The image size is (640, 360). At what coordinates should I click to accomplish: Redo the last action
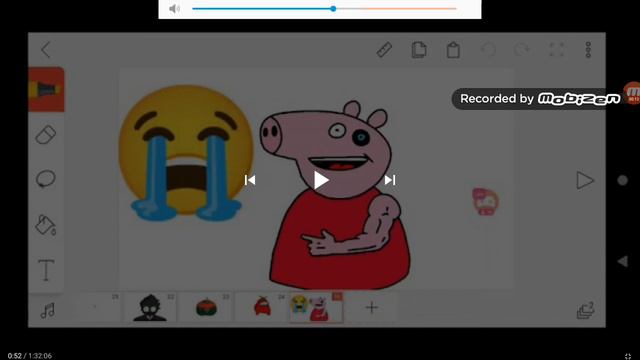522,50
